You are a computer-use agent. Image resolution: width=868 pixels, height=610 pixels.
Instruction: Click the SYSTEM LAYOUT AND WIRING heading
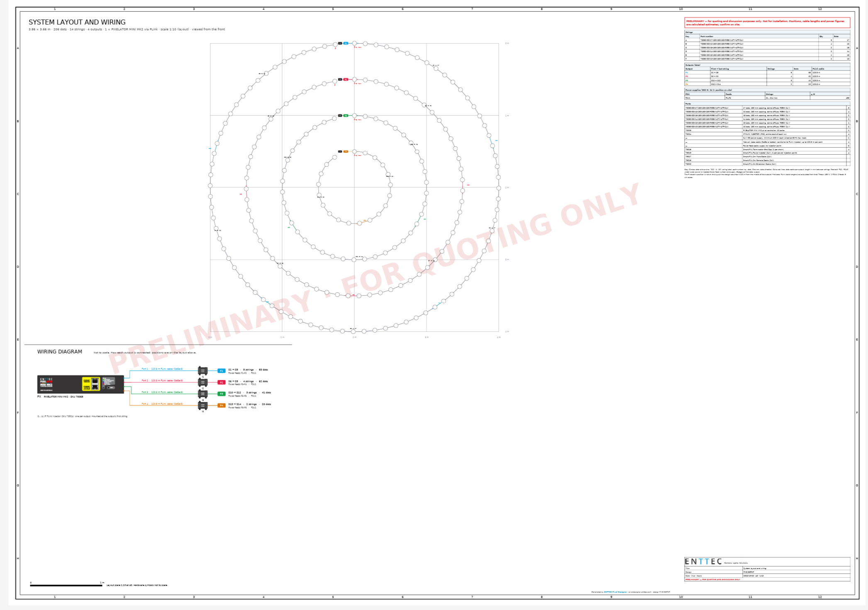point(77,22)
